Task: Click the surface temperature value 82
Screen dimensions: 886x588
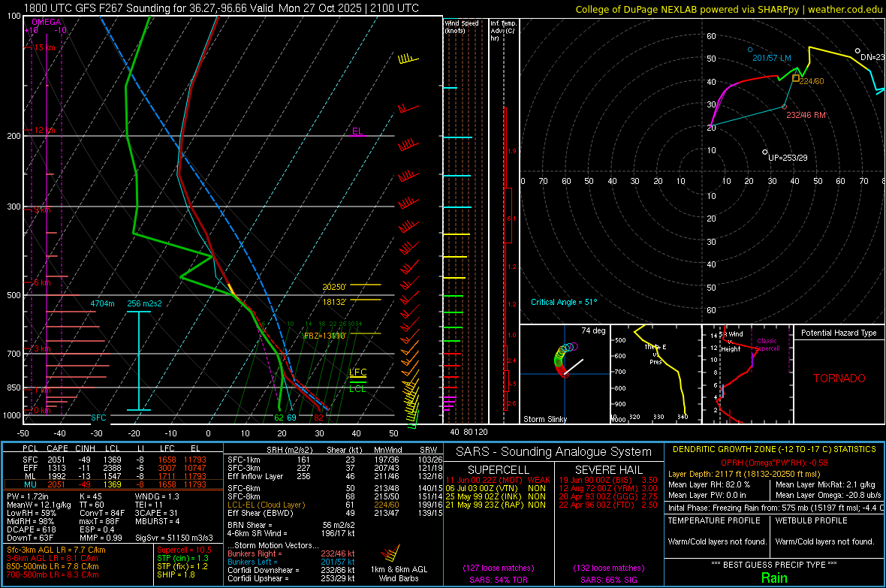Action: (318, 418)
